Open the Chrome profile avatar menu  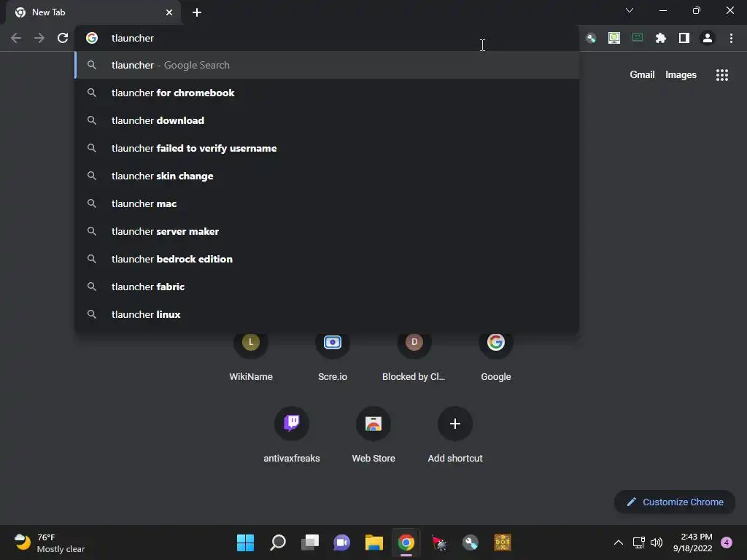coord(707,38)
